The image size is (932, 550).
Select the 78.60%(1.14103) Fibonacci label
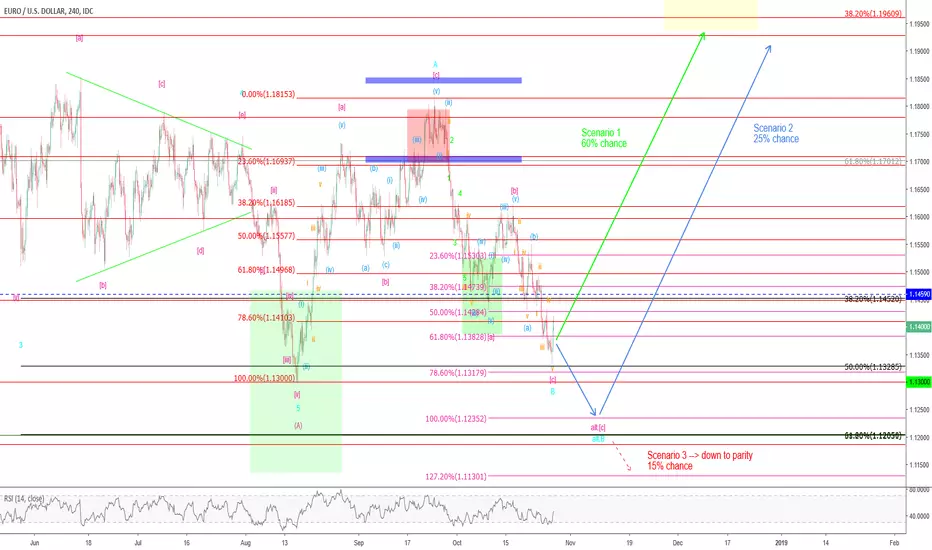pos(266,318)
